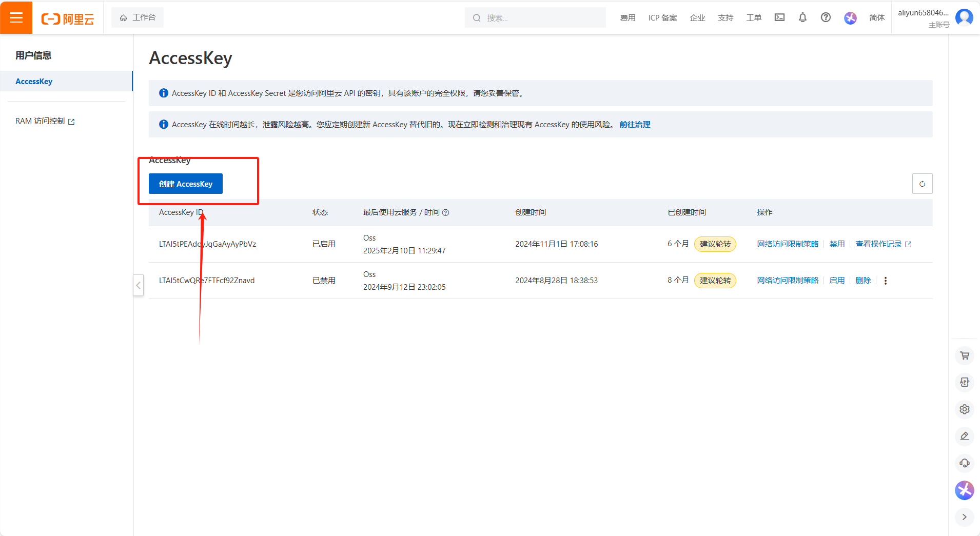Open the 企业 menu
The height and width of the screenshot is (536, 980).
point(697,18)
